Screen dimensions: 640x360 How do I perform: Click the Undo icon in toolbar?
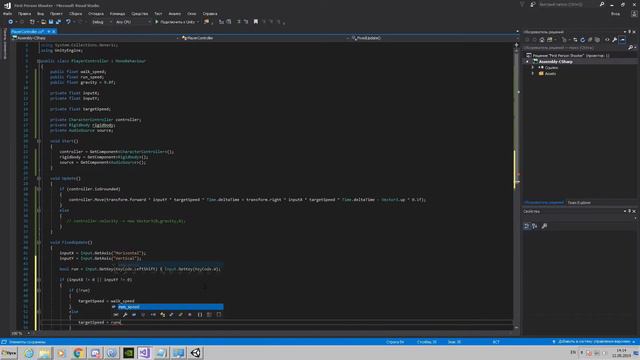point(68,22)
